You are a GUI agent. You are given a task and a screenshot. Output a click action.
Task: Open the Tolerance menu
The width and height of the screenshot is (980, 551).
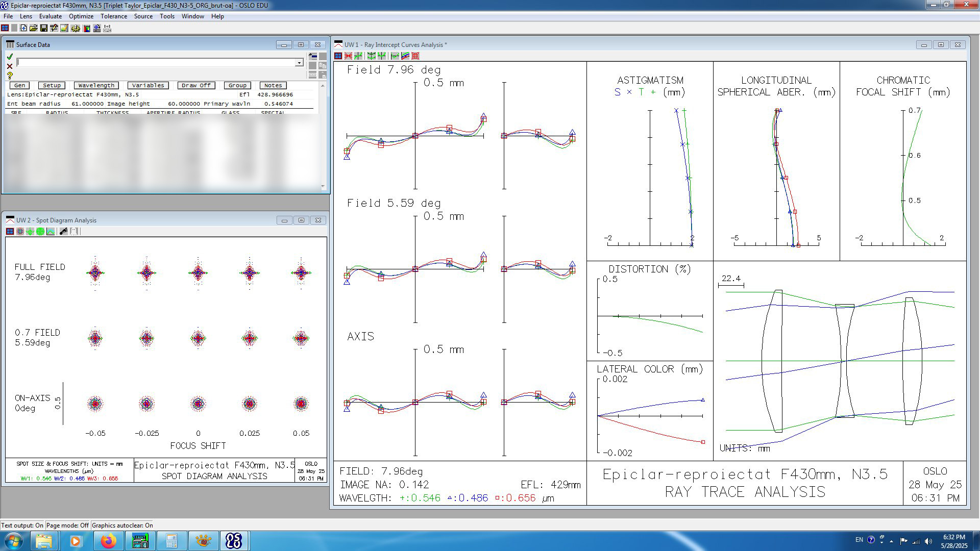click(114, 16)
